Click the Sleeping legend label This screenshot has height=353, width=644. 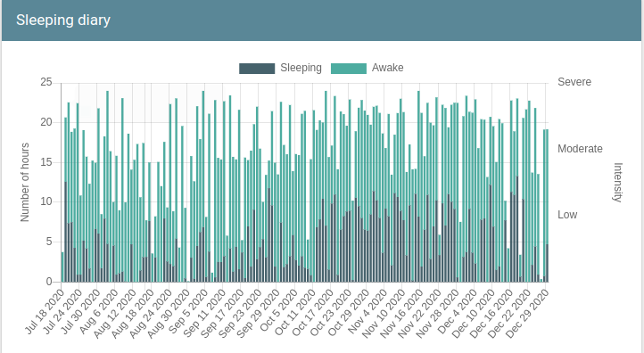click(301, 68)
